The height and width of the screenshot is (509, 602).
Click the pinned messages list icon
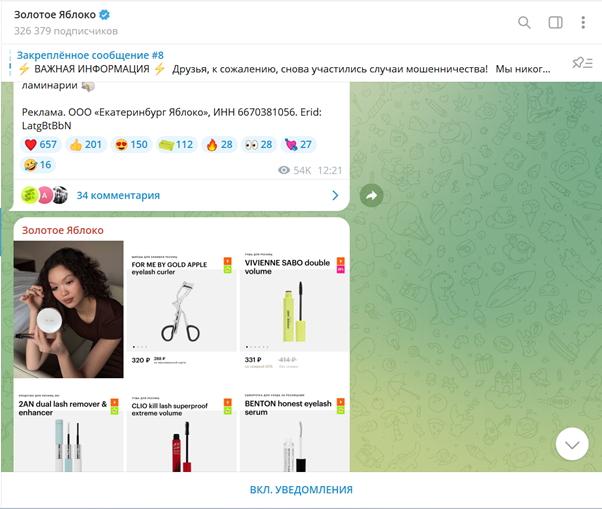pos(580,62)
